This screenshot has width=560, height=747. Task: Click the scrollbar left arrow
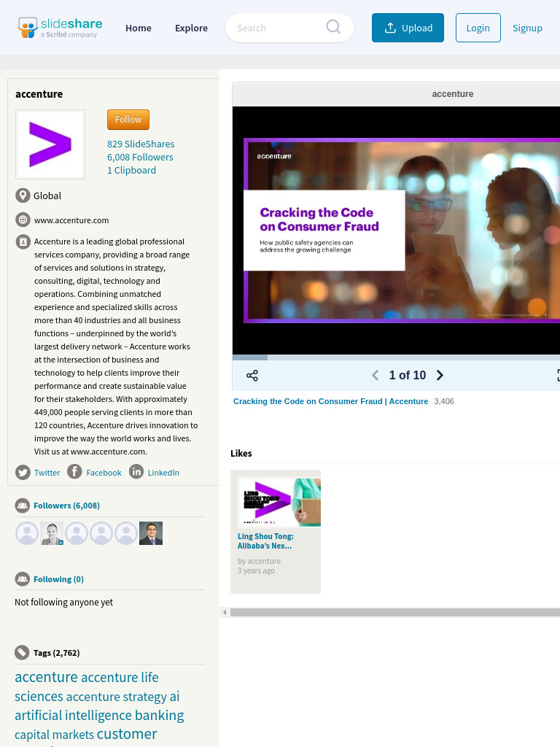coord(225,613)
